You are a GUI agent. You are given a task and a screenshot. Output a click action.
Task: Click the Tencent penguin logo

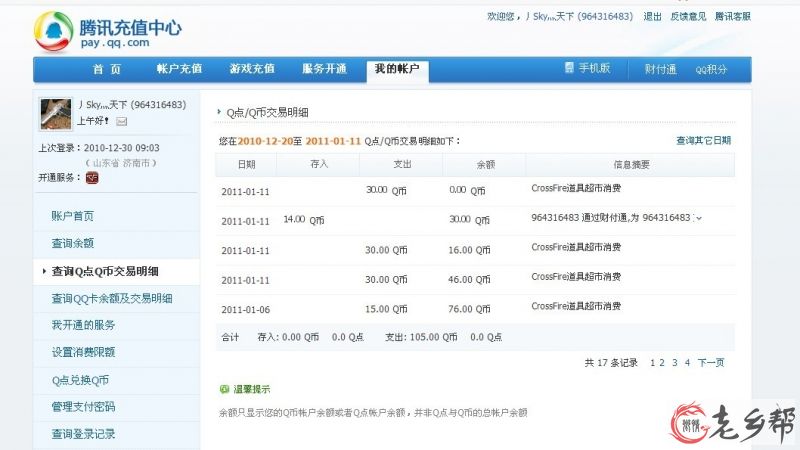tap(52, 31)
